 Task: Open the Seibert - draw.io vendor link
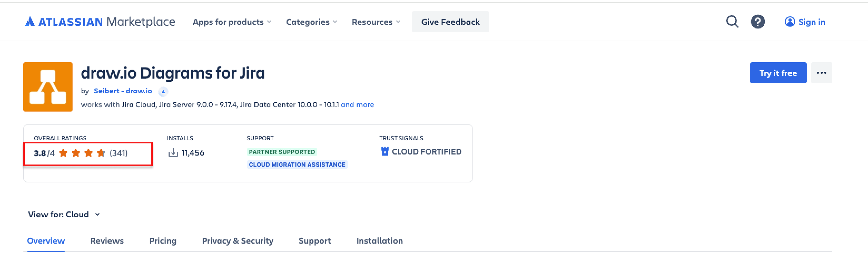tap(123, 91)
